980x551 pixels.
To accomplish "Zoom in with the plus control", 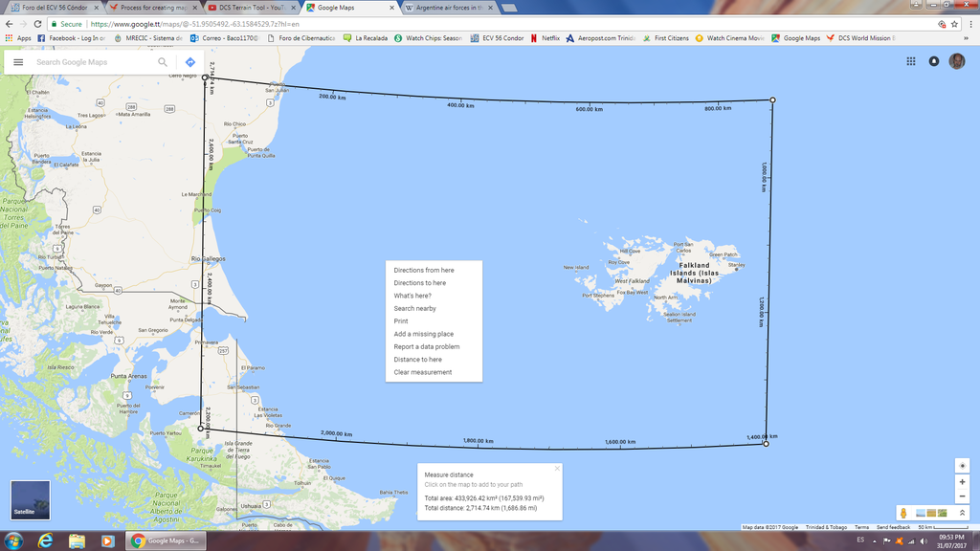I will [962, 482].
